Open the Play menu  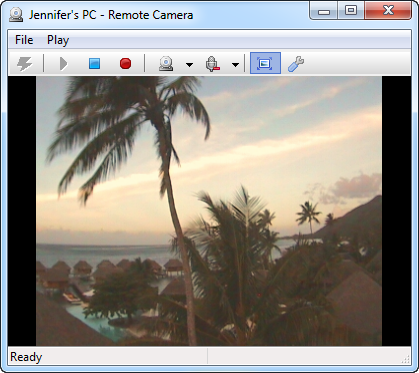pos(58,40)
